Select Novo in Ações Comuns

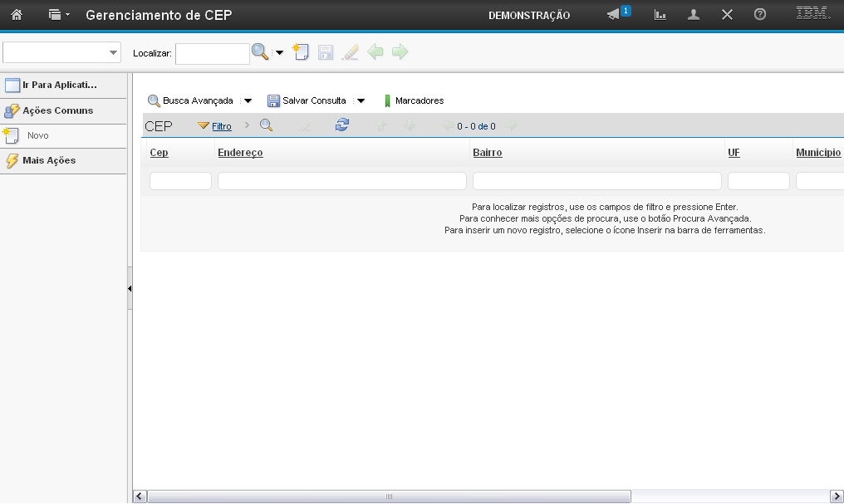(x=38, y=135)
